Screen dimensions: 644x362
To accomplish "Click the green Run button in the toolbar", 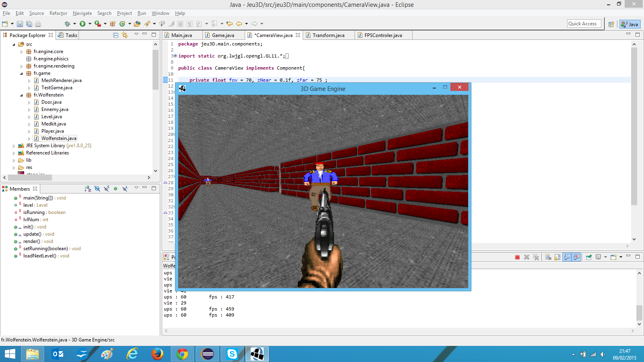I will 82,24.
